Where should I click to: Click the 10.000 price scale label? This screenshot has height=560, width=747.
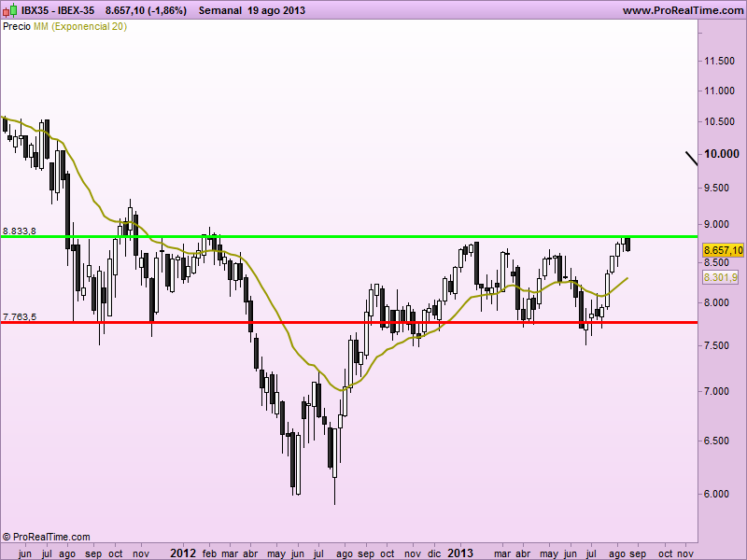pyautogui.click(x=722, y=154)
